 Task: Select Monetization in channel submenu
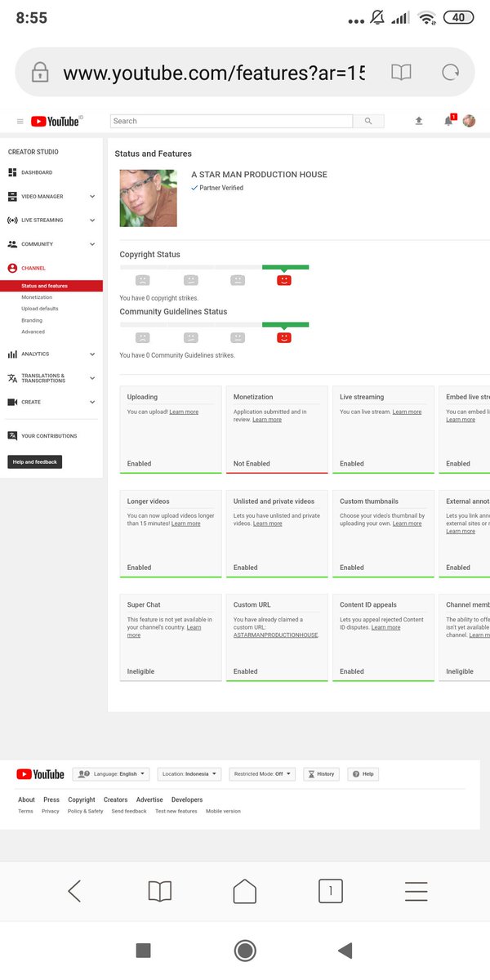37,297
